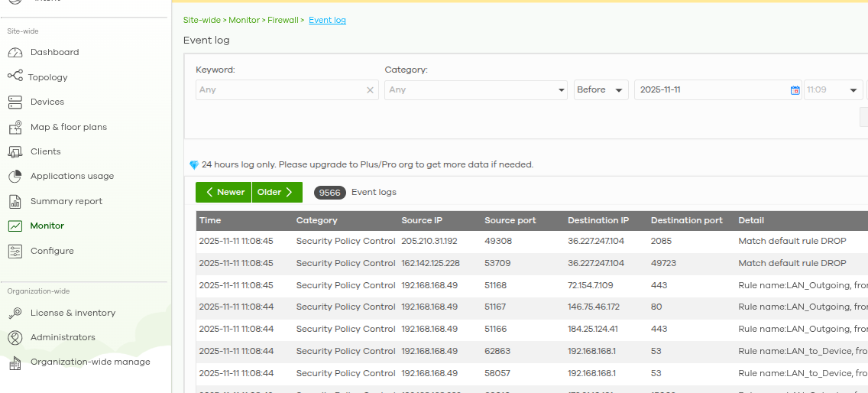Click the 9566 event logs count badge

tap(330, 193)
